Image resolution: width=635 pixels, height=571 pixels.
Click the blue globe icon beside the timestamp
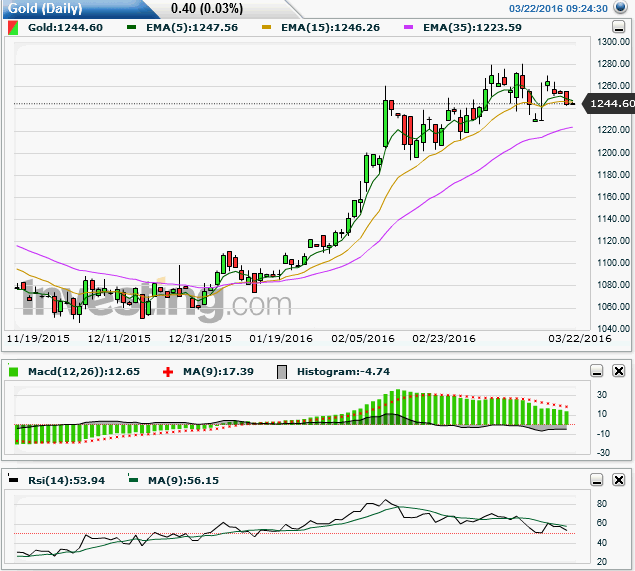point(620,7)
